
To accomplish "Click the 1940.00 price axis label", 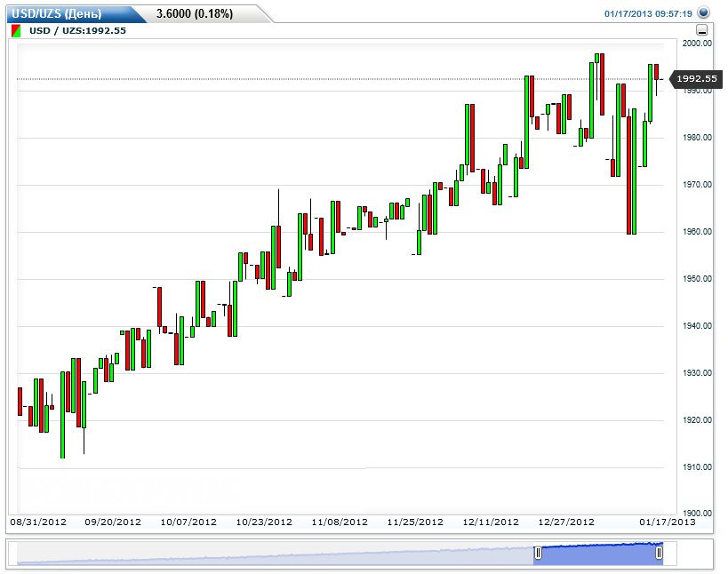I will pos(697,326).
